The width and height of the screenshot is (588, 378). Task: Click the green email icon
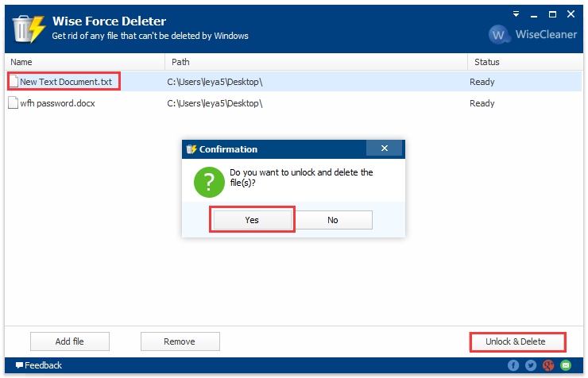click(x=566, y=365)
